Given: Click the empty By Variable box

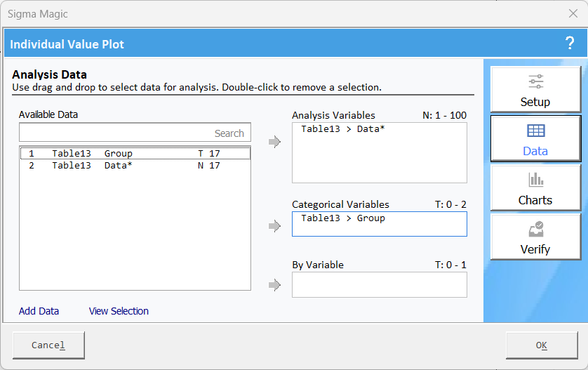Looking at the screenshot, I should 380,285.
